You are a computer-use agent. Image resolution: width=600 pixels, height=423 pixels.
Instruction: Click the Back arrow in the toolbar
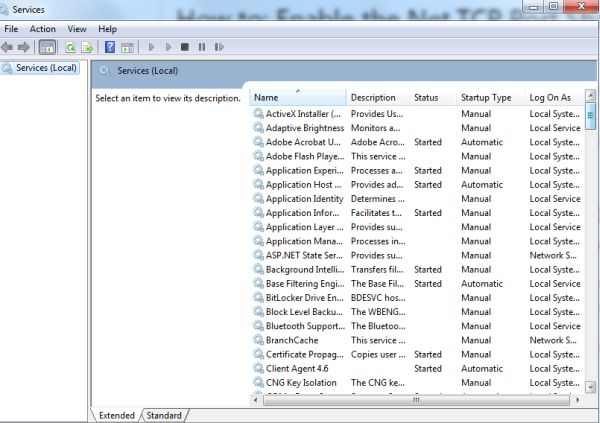(x=7, y=47)
